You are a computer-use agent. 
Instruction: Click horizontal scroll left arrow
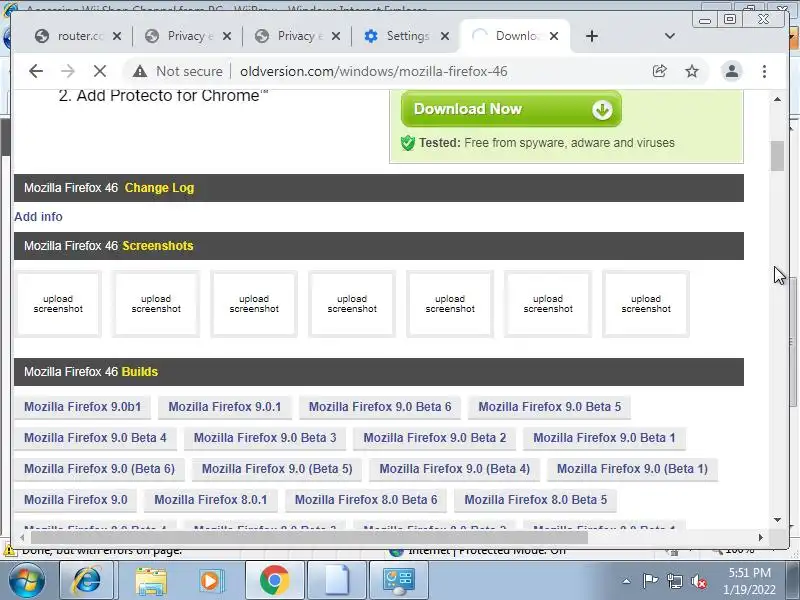click(22, 537)
